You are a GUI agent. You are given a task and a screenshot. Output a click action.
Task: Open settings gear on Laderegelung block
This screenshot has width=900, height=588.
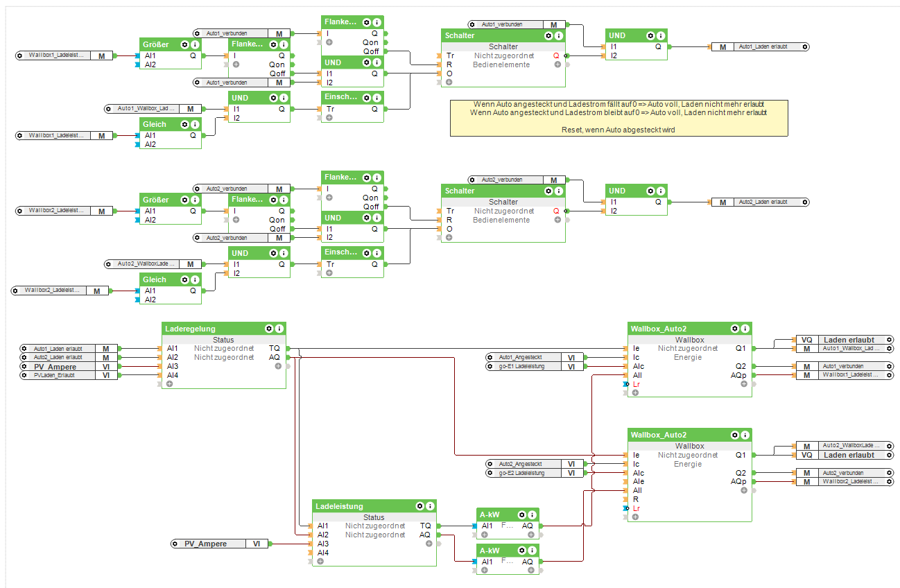(268, 329)
